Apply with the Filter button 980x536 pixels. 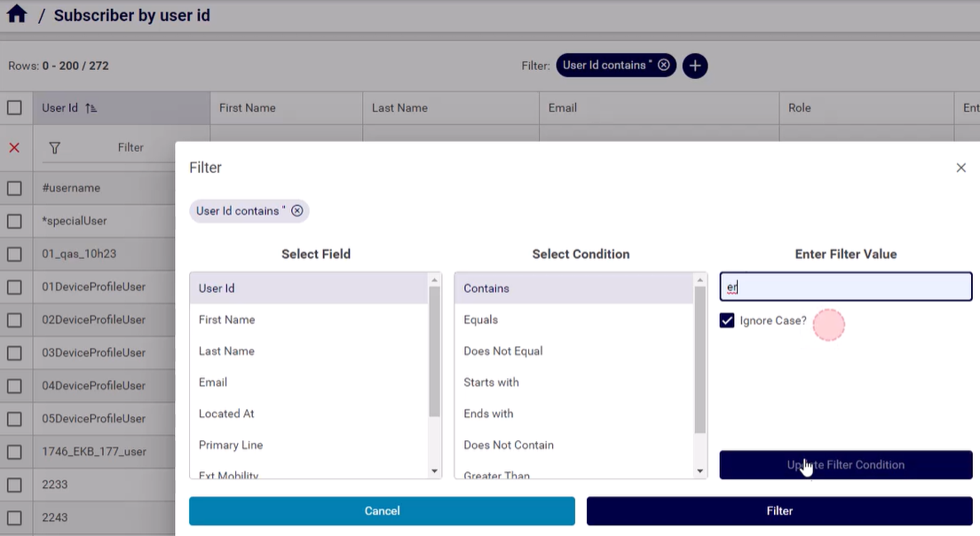point(778,511)
